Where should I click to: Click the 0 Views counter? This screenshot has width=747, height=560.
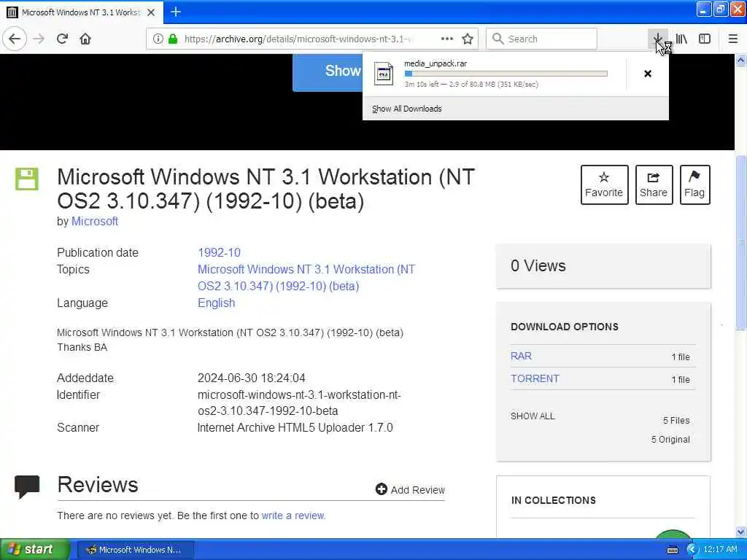click(538, 265)
